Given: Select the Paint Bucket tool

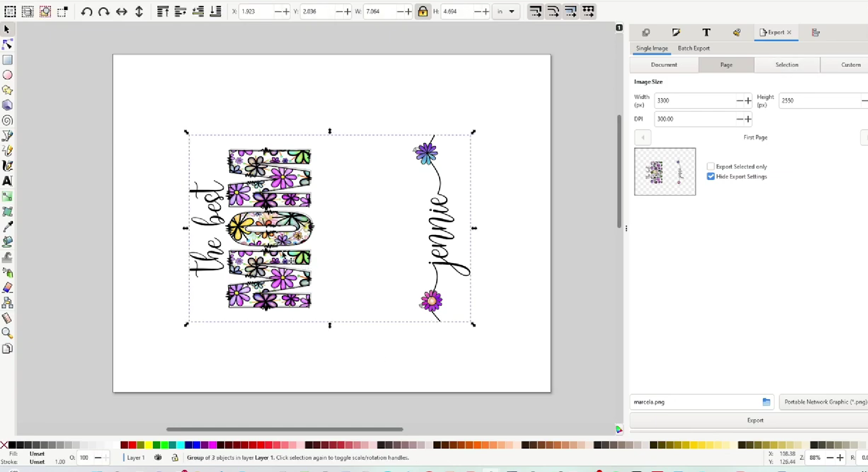Looking at the screenshot, I should pyautogui.click(x=8, y=242).
